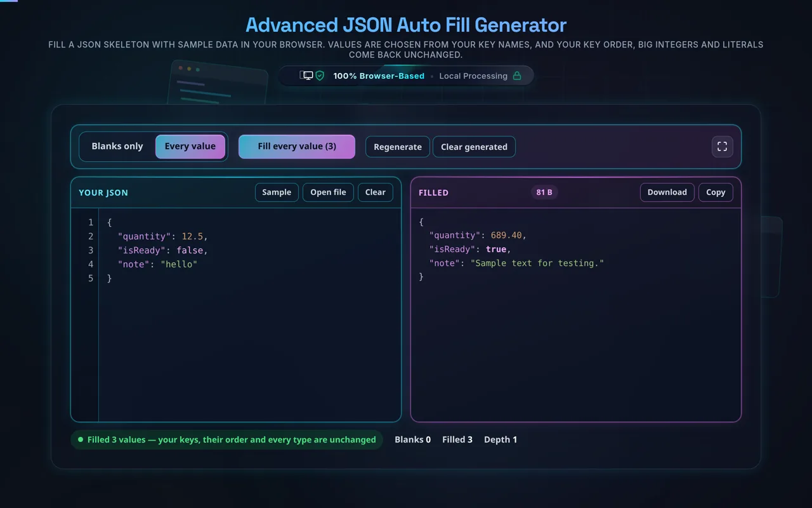Click the "quantity": 12.5 line in the input
Screen dimensions: 812x508
(x=163, y=236)
